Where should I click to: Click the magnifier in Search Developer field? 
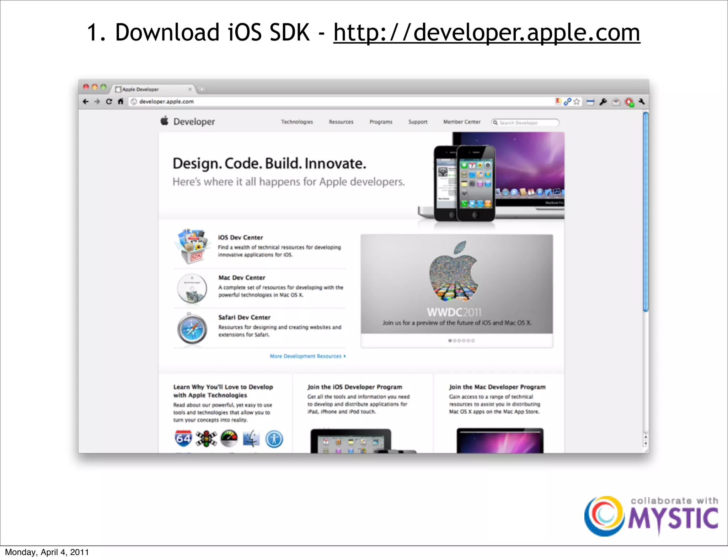pyautogui.click(x=495, y=123)
